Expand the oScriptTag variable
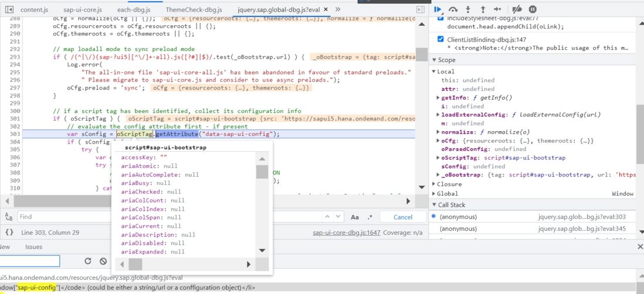This screenshot has height=294, width=644. pos(438,158)
